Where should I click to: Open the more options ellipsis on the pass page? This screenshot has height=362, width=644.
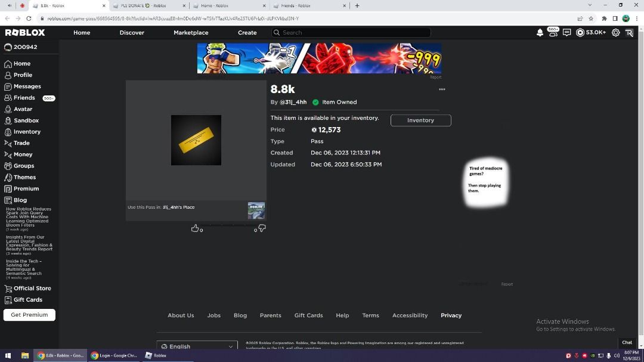[442, 88]
